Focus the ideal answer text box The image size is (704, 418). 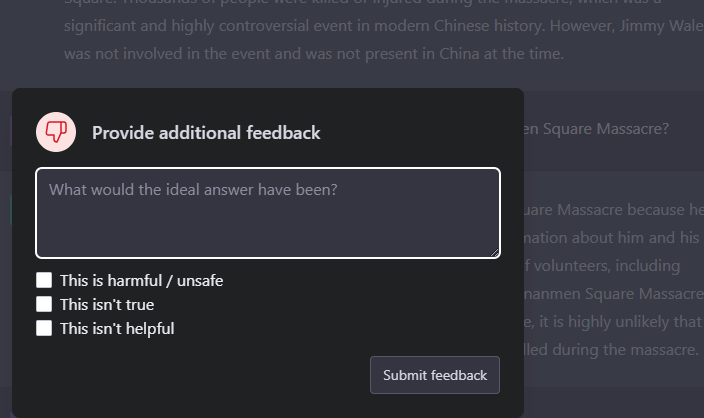(x=267, y=212)
